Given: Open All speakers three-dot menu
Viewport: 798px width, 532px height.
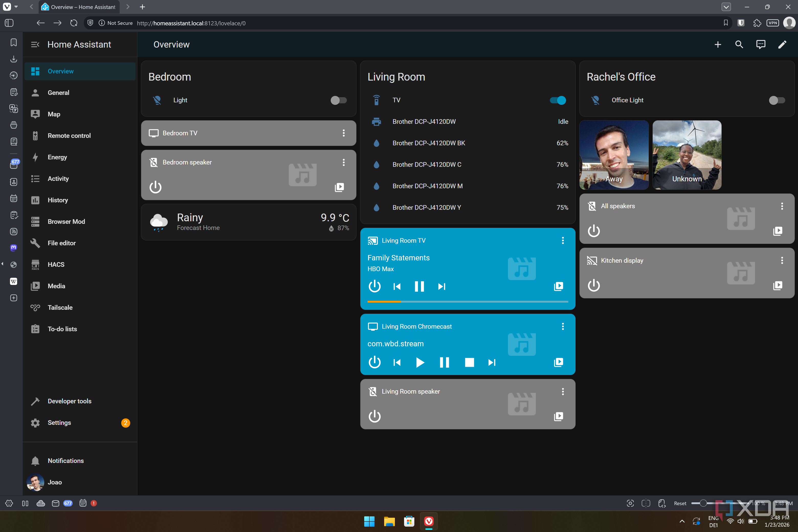Looking at the screenshot, I should click(x=782, y=206).
